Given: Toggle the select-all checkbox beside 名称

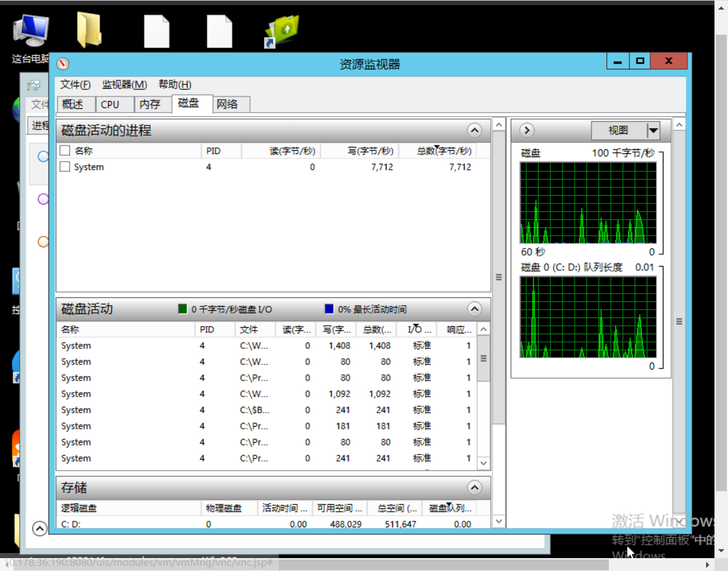Looking at the screenshot, I should click(x=64, y=151).
